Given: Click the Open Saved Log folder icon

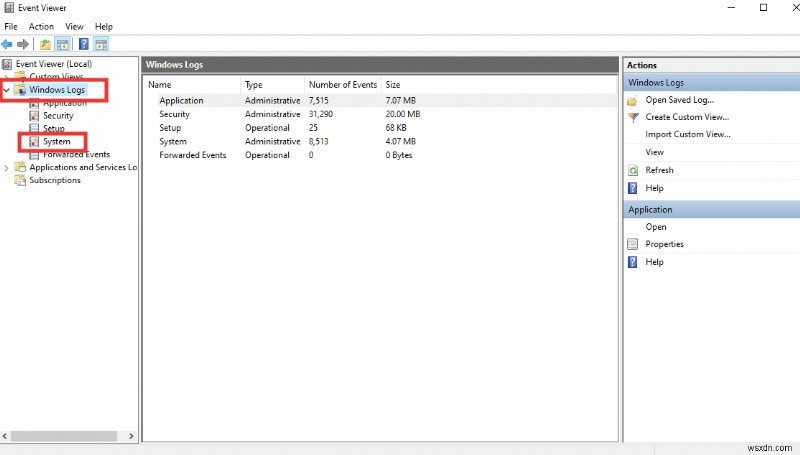Looking at the screenshot, I should (633, 100).
